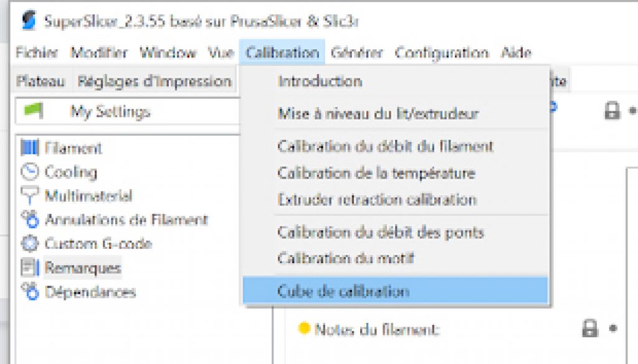Click the Custom G-code gear icon
The width and height of the screenshot is (638, 364).
coord(30,243)
